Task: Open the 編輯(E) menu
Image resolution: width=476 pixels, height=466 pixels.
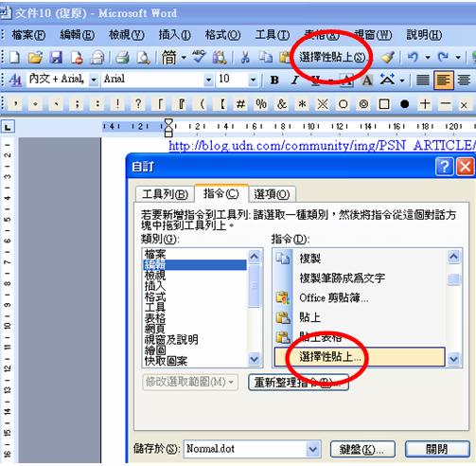Action: click(x=77, y=35)
